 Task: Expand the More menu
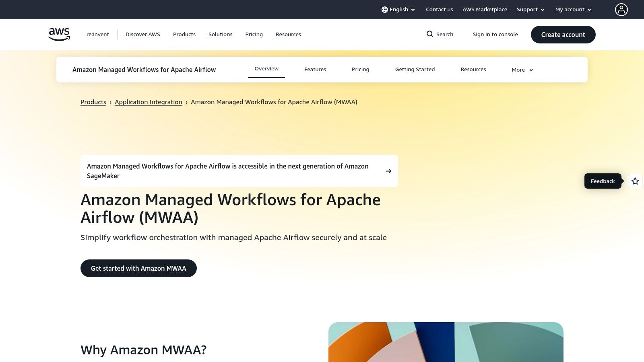(522, 70)
